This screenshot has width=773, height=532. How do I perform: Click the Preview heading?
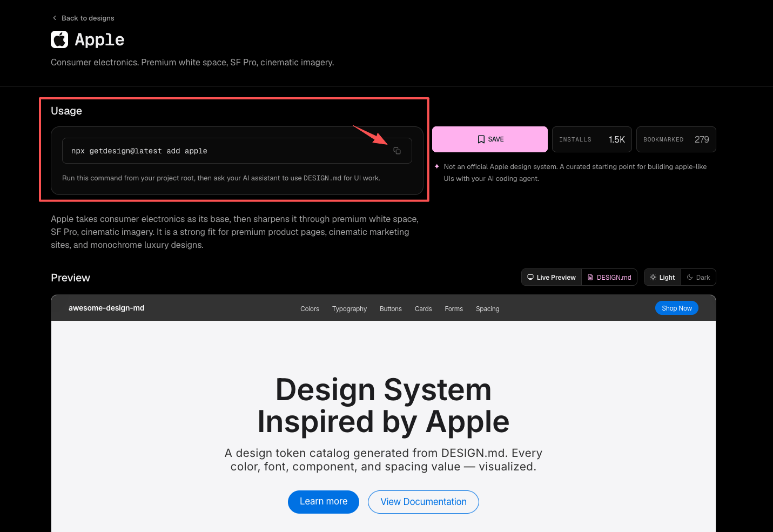pos(70,278)
